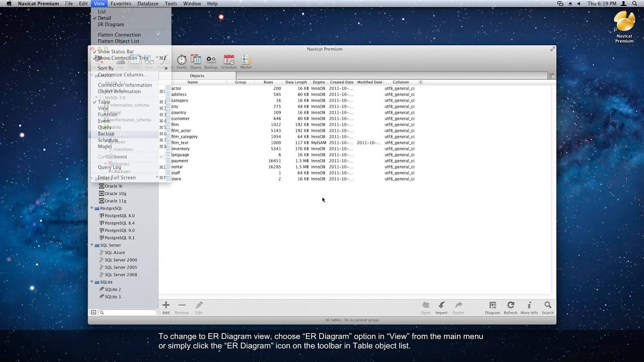Sort by Rows column header
This screenshot has height=362, width=644.
click(x=268, y=82)
